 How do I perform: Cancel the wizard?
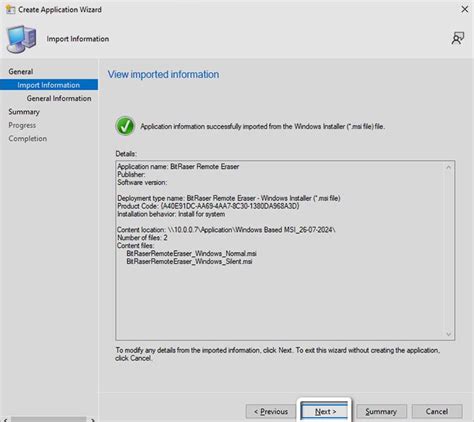[437, 411]
